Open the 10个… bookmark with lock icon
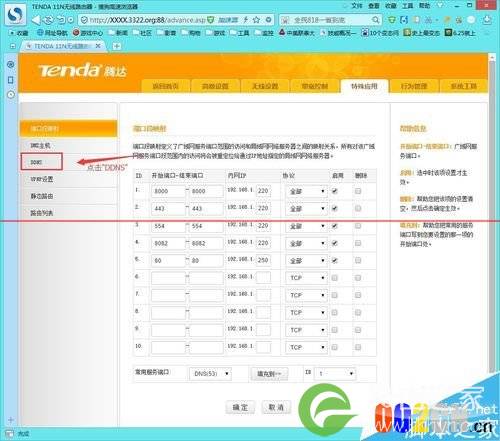The width and height of the screenshot is (500, 441). pyautogui.click(x=380, y=33)
